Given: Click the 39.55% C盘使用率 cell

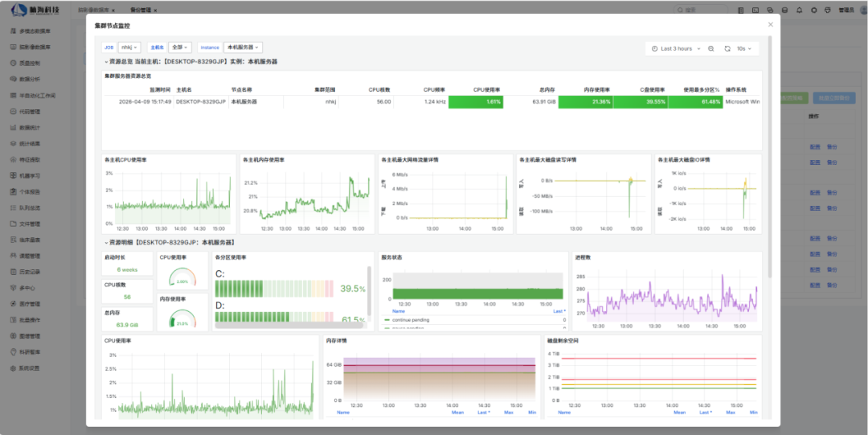Looking at the screenshot, I should pyautogui.click(x=641, y=102).
